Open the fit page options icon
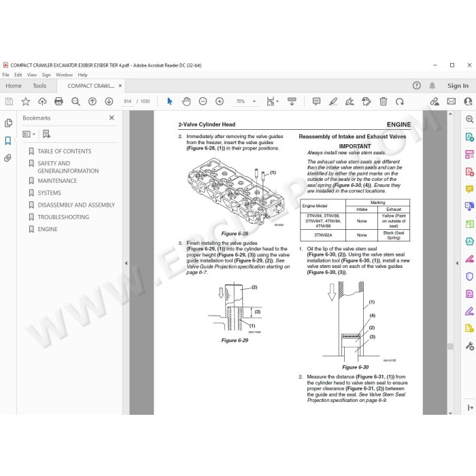Screen dimensions: 476x476 (271, 101)
